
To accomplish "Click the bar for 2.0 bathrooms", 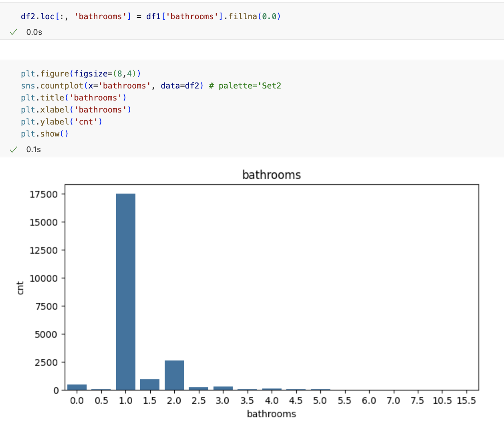I will (174, 375).
